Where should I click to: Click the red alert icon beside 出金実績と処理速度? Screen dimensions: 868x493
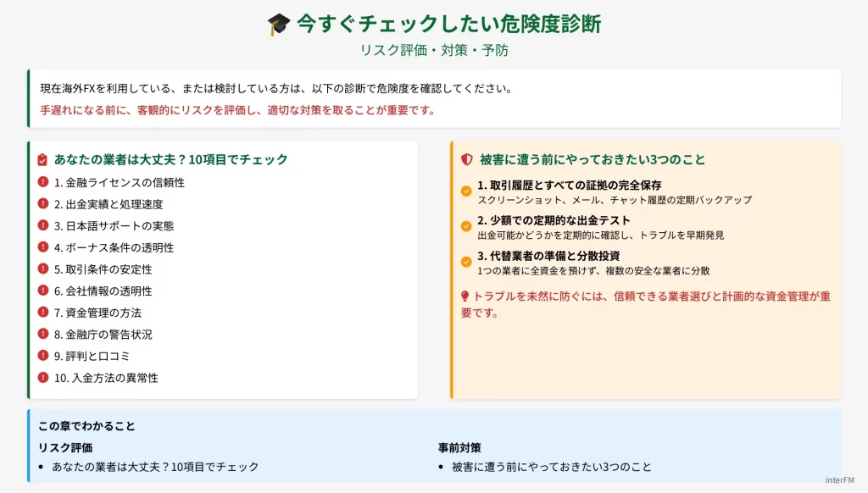(x=43, y=203)
